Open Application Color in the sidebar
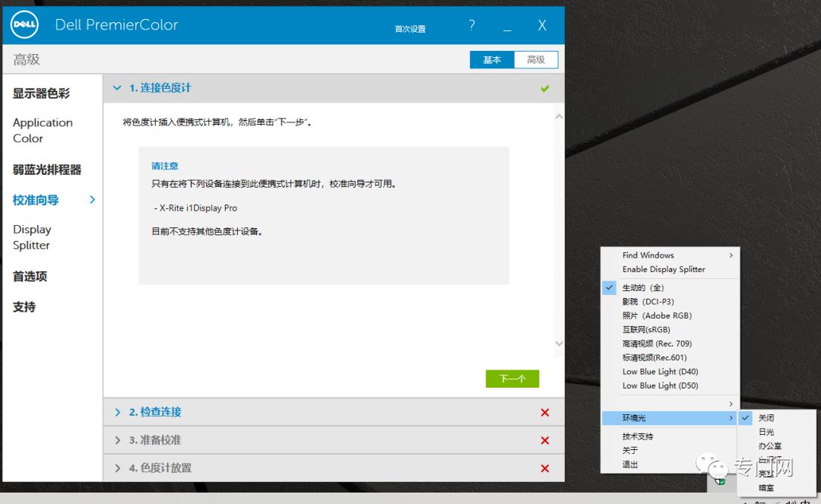 (x=43, y=130)
